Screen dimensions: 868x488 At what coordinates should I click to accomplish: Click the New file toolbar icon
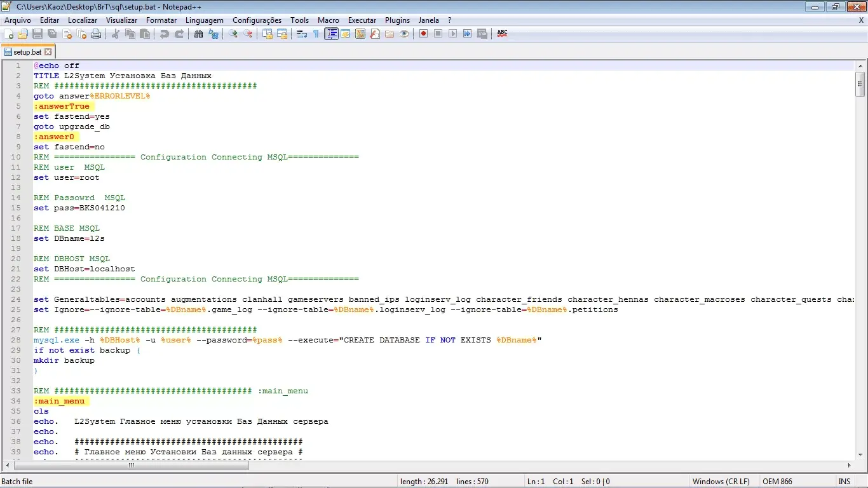[8, 34]
